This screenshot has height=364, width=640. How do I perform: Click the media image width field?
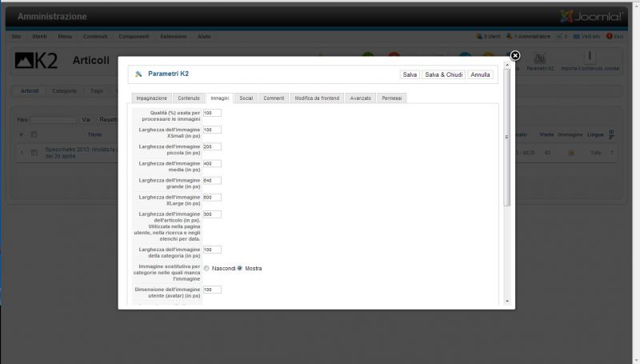point(212,163)
